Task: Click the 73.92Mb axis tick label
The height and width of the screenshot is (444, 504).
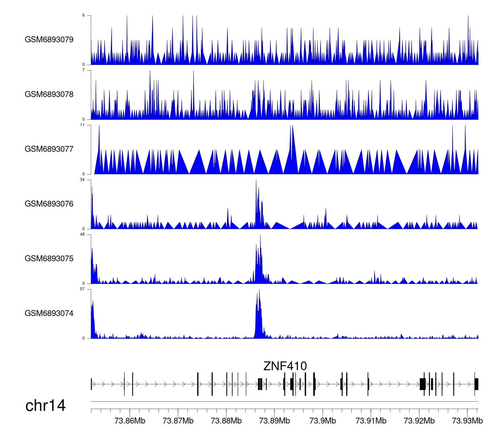Action: click(419, 421)
